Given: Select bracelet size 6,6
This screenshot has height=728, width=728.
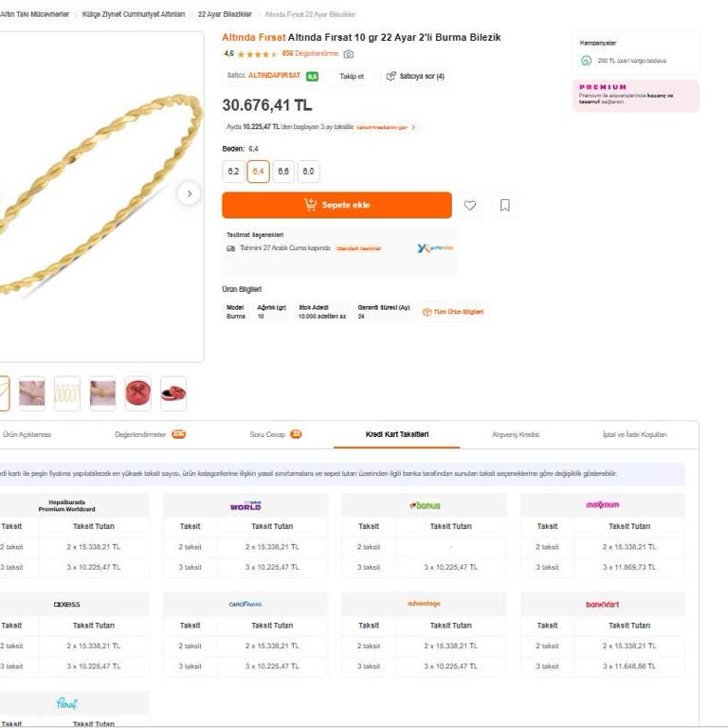Looking at the screenshot, I should click(283, 172).
